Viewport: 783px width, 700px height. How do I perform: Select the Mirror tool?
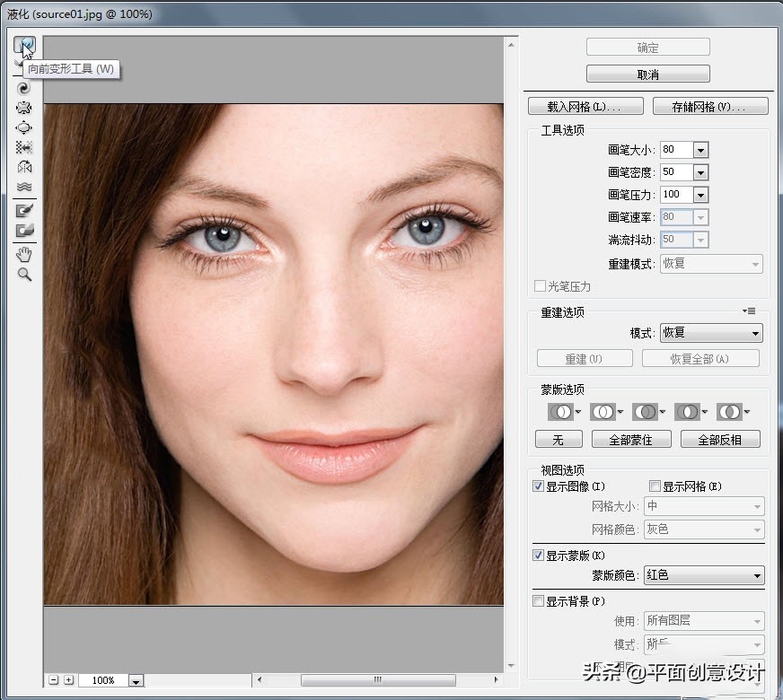point(24,167)
